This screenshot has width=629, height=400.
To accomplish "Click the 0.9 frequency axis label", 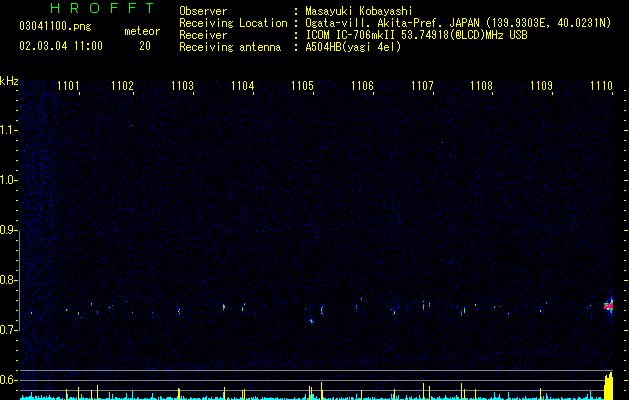I will 8,230.
